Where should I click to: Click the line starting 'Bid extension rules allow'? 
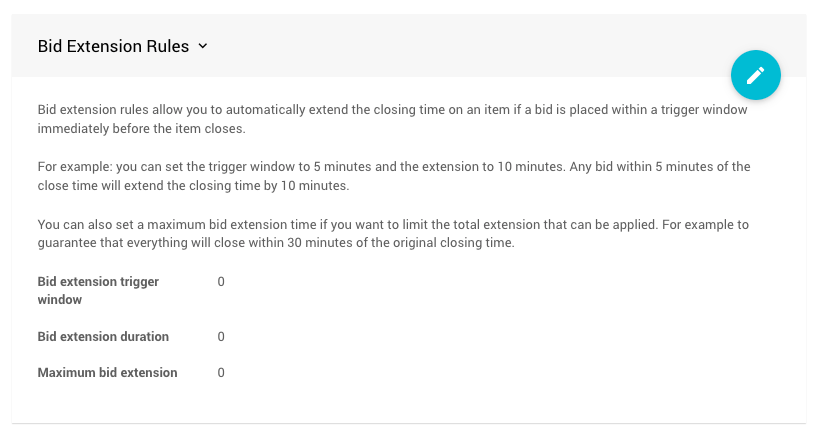392,110
